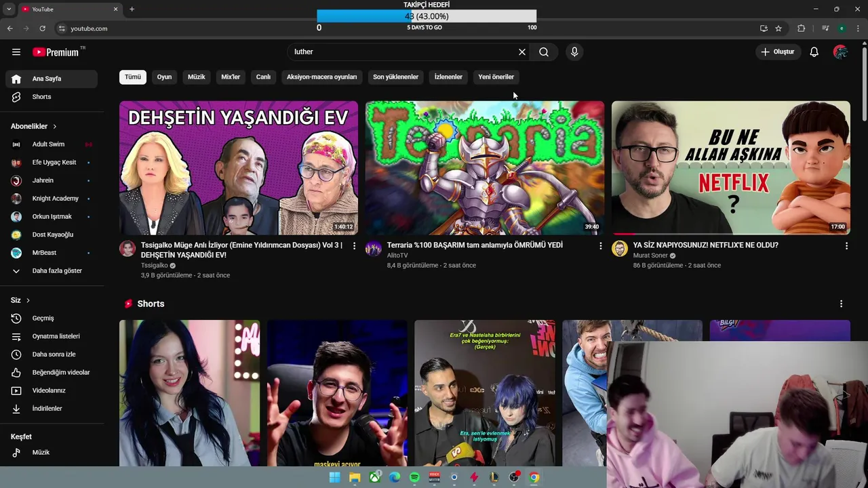Image resolution: width=868 pixels, height=488 pixels.
Task: Select the Müzik filter chip
Action: (x=197, y=77)
